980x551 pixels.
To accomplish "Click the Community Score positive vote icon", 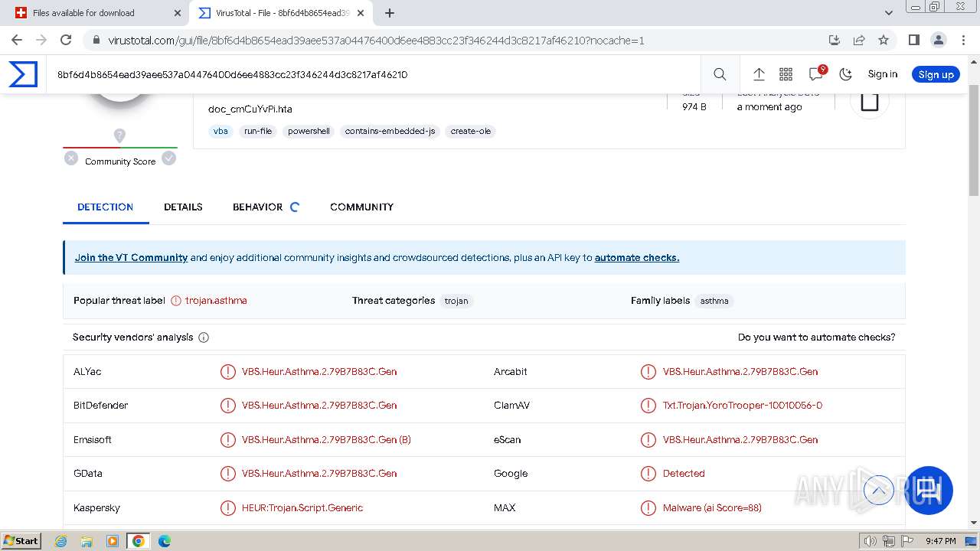I will pos(169,158).
